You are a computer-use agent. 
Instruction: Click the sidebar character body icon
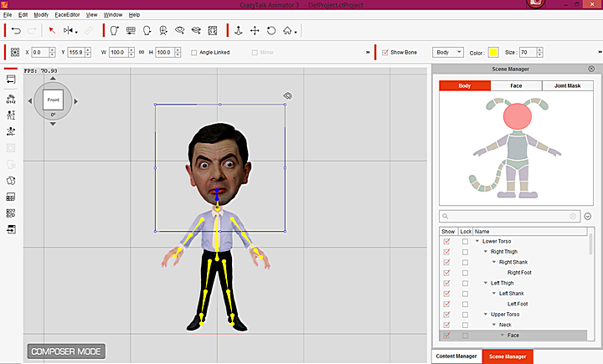point(11,115)
